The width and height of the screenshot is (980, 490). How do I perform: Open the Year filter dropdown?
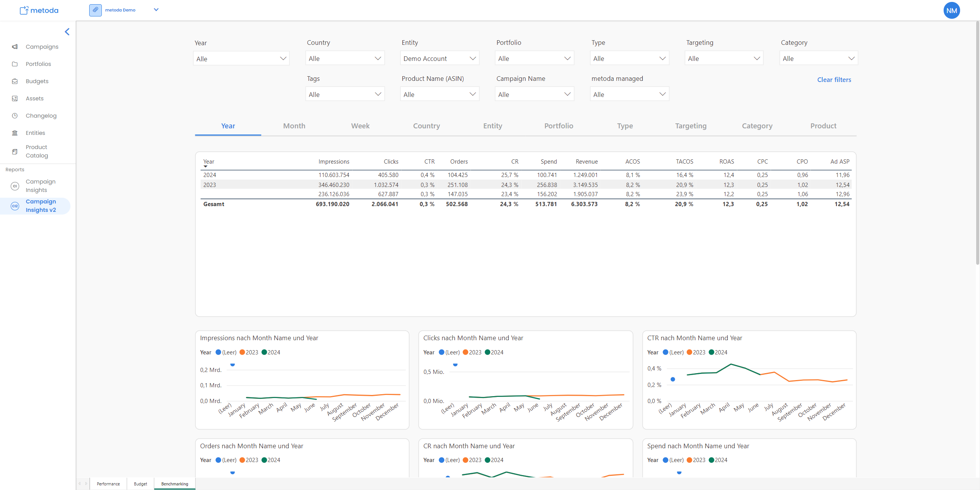click(241, 59)
